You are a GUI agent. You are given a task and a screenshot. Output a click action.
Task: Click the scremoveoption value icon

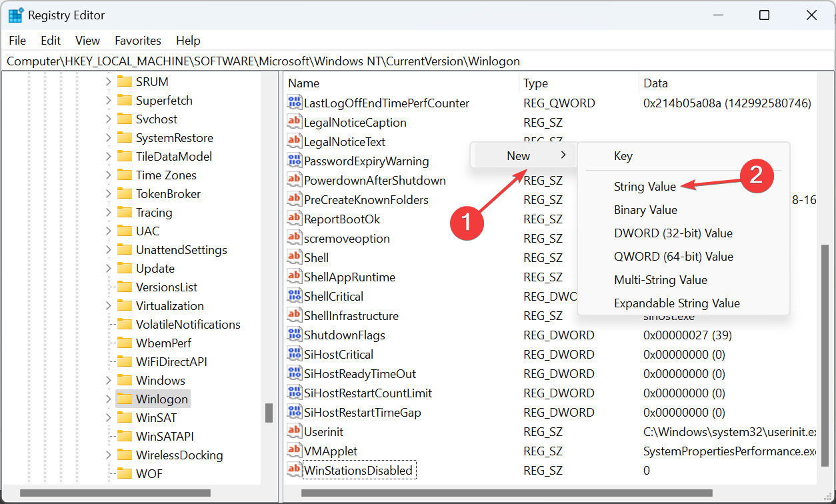click(294, 238)
